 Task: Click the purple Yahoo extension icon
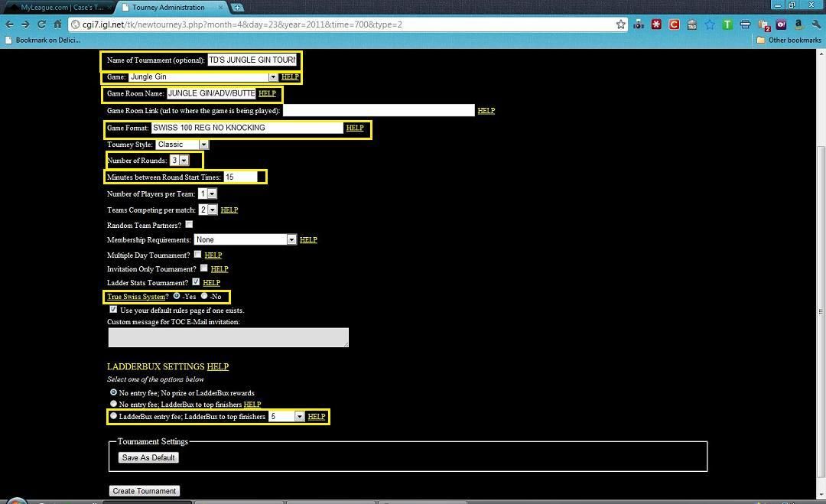click(x=781, y=24)
